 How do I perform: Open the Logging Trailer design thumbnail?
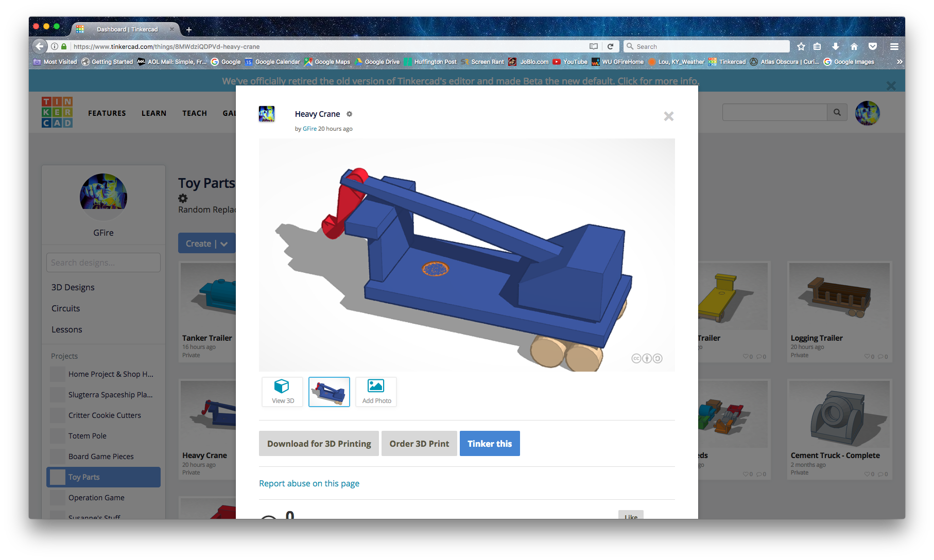(x=839, y=296)
